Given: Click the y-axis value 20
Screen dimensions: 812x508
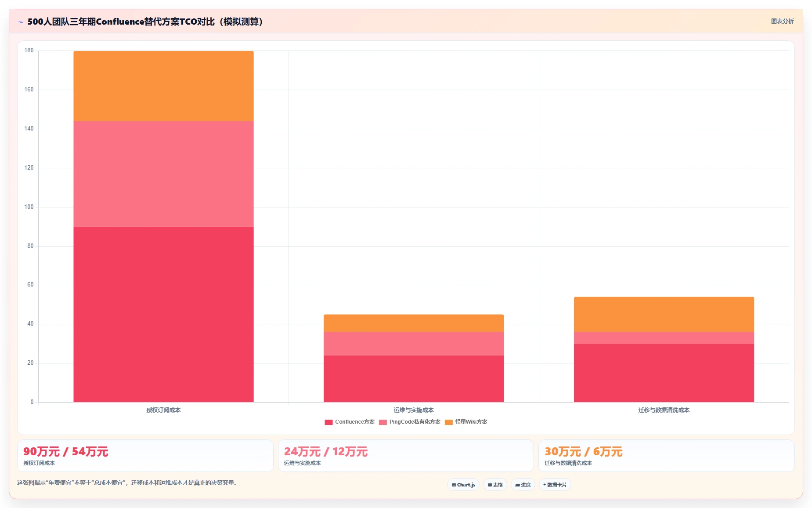Looking at the screenshot, I should [30, 363].
